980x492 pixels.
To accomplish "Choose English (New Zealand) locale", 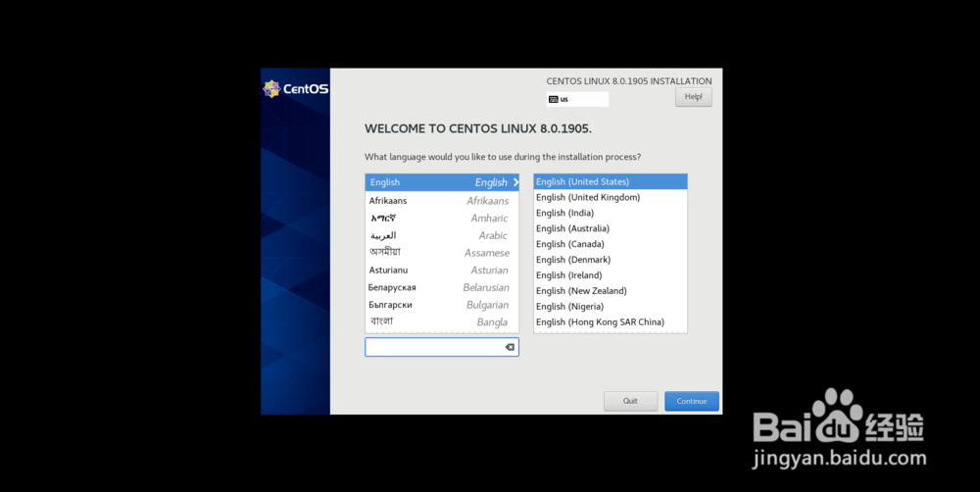I will click(x=610, y=291).
